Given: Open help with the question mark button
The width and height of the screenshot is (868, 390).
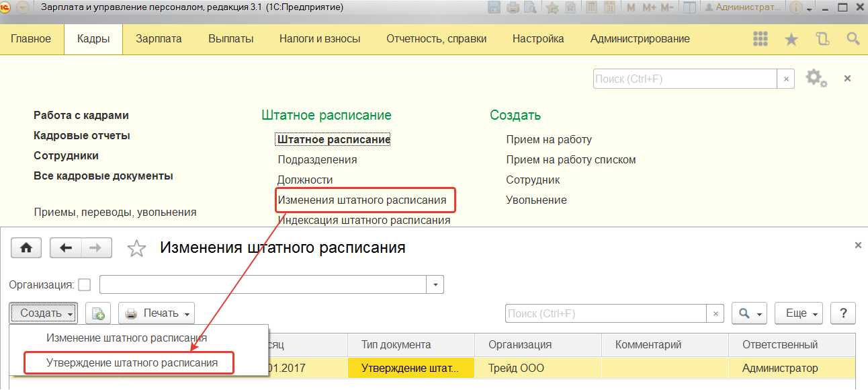Looking at the screenshot, I should pos(842,313).
